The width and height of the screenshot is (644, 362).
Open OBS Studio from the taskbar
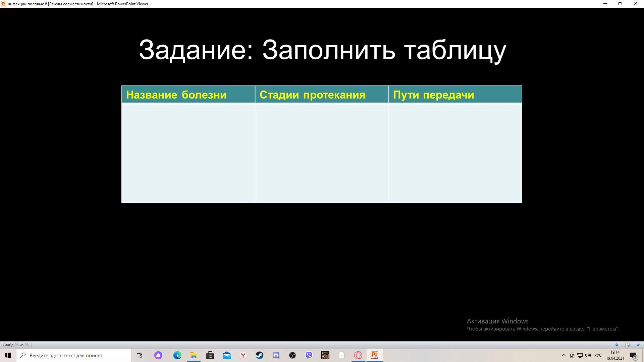[292, 355]
